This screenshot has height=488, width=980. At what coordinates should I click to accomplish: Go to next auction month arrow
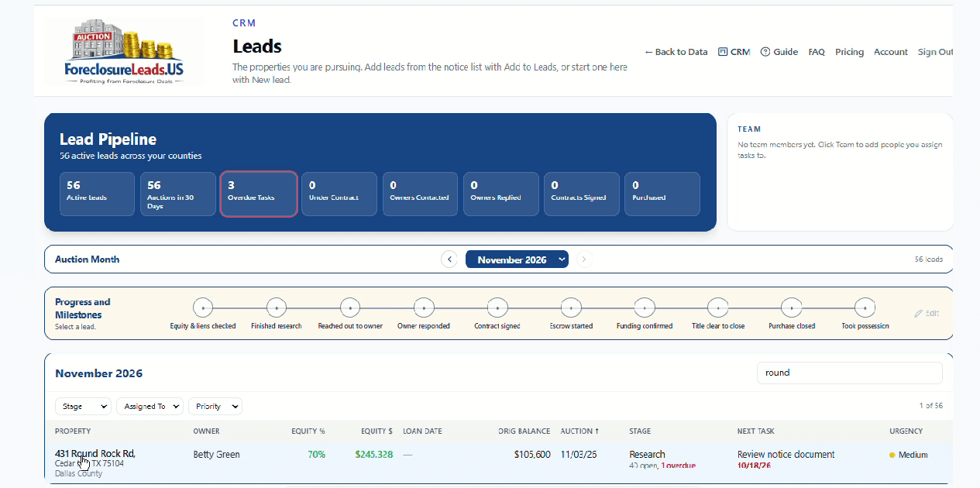click(585, 259)
